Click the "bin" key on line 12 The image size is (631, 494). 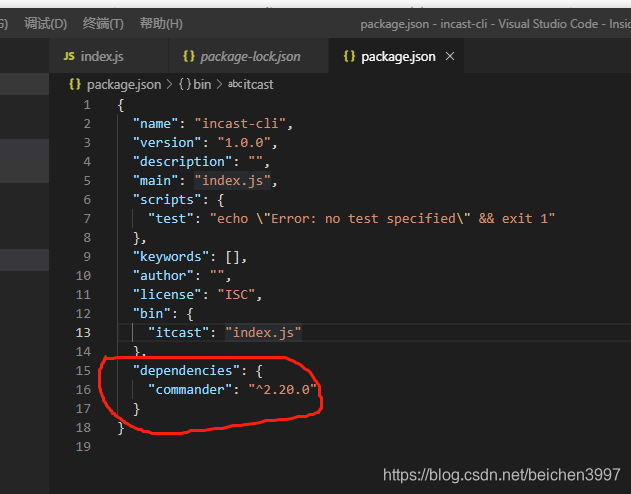pos(152,313)
